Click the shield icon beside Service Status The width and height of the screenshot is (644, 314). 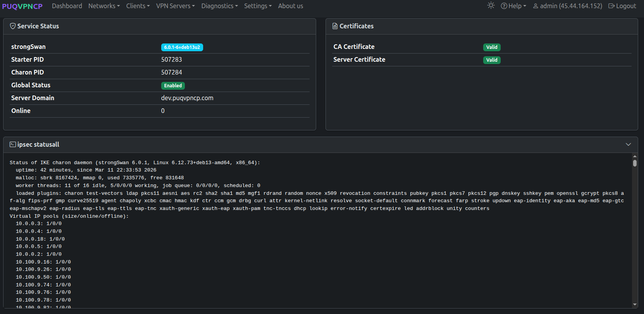pos(13,26)
